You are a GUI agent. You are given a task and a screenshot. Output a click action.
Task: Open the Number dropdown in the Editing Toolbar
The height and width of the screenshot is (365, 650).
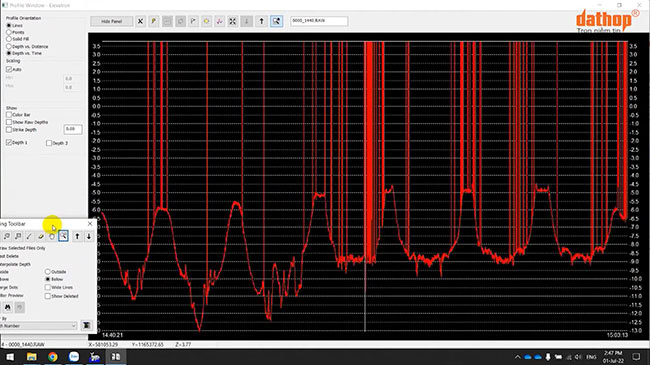click(38, 326)
